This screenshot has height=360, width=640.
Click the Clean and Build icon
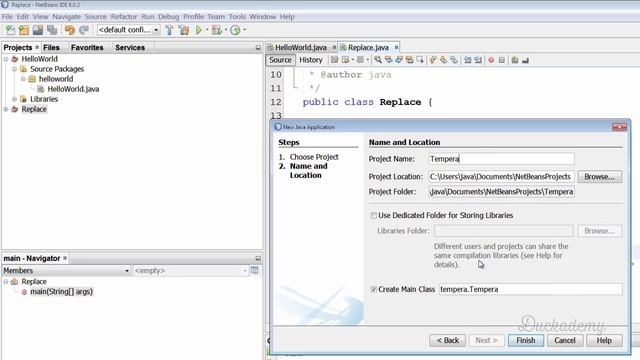tap(184, 30)
